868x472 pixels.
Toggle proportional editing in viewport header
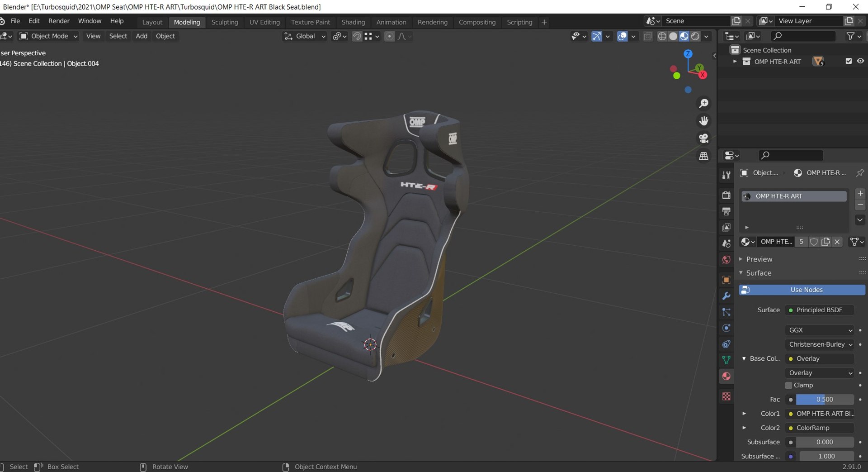click(x=389, y=36)
